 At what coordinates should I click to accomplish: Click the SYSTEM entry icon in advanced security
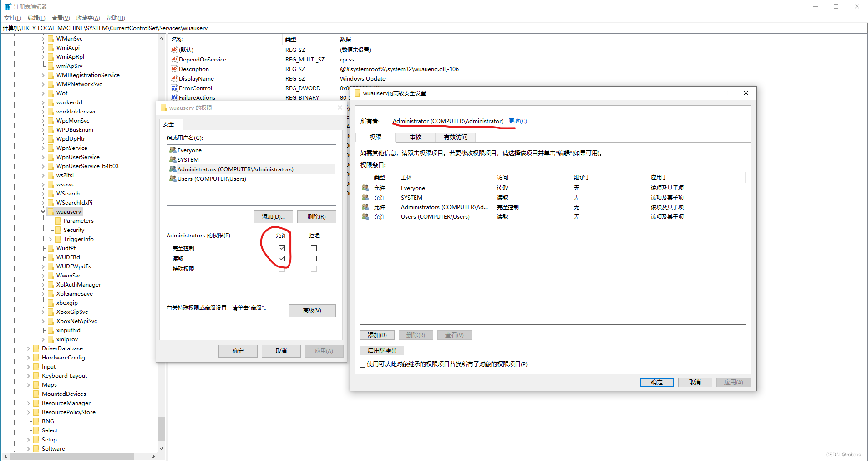(365, 197)
